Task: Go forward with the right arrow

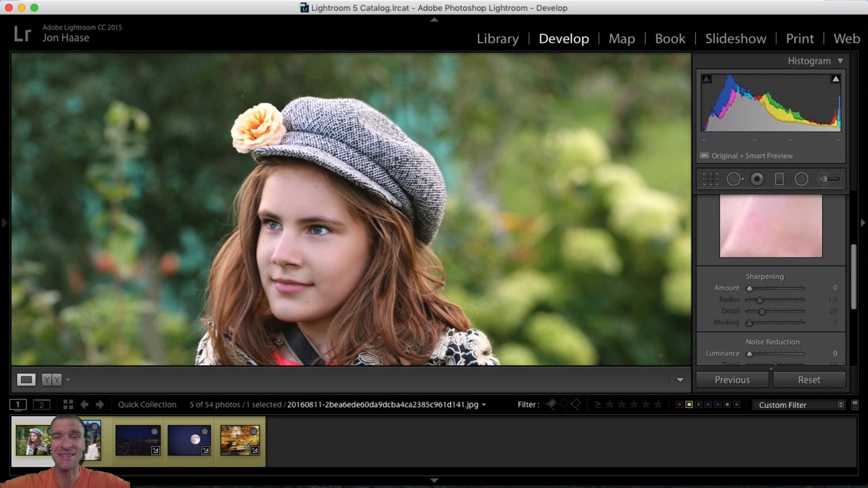Action: (100, 405)
